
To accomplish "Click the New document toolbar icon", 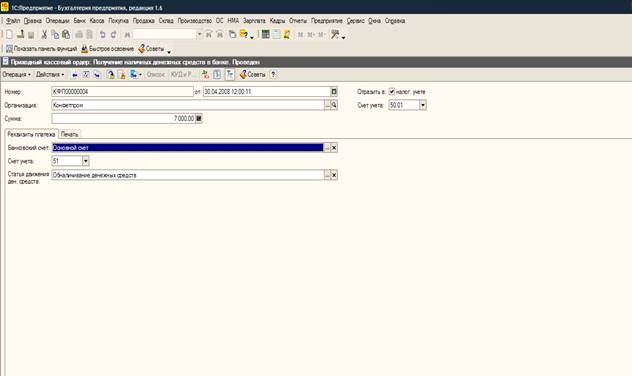I will [9, 35].
